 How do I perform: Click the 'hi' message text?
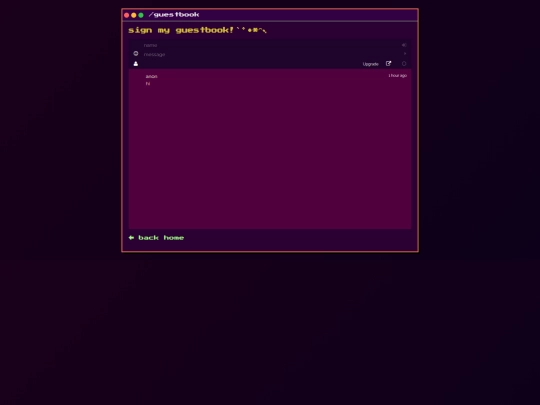pos(148,84)
